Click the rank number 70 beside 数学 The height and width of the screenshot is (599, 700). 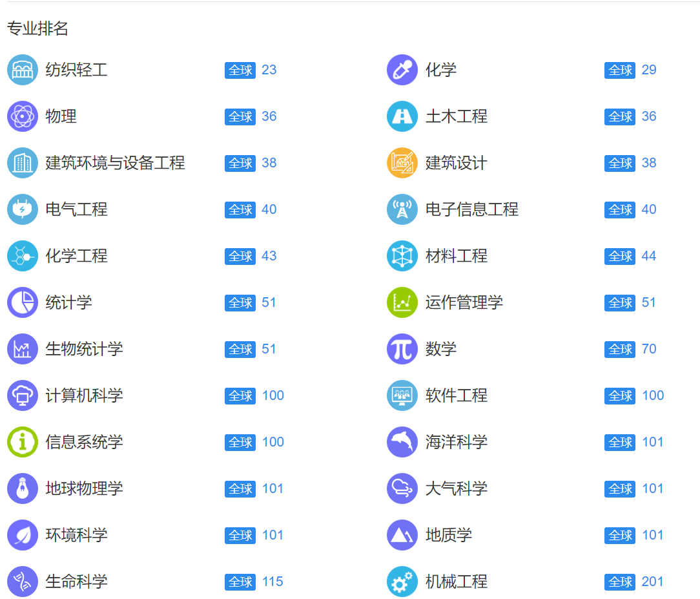648,349
